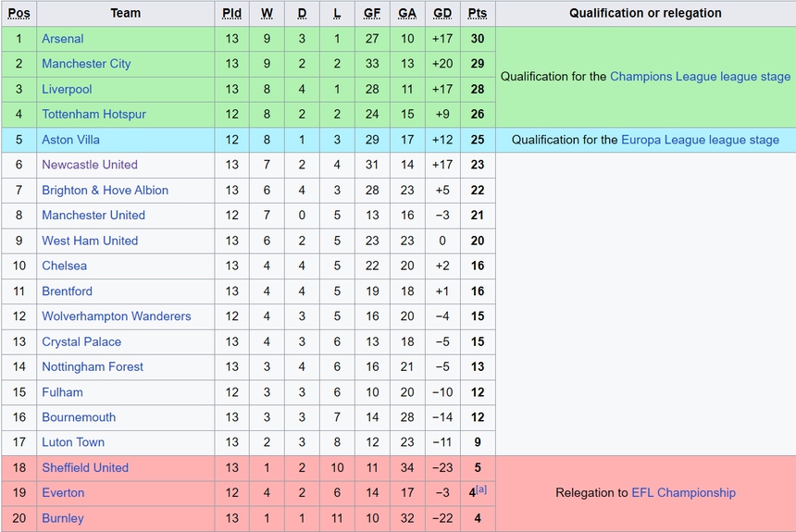Open Brighton & Hove Albion link
796x532 pixels.
[105, 191]
